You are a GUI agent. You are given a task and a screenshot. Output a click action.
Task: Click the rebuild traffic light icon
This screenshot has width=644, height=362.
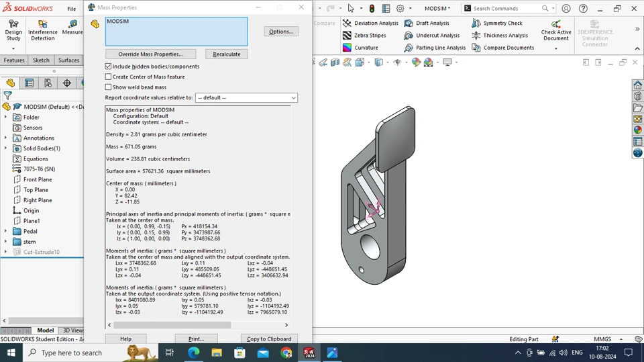372,8
